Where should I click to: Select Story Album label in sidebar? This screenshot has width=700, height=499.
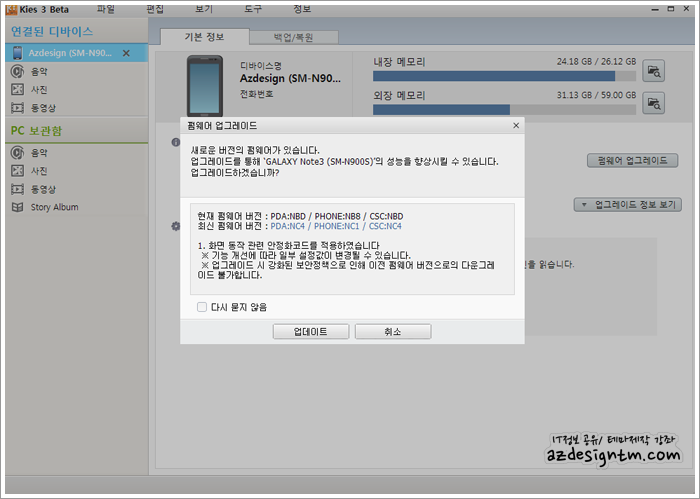[x=54, y=207]
